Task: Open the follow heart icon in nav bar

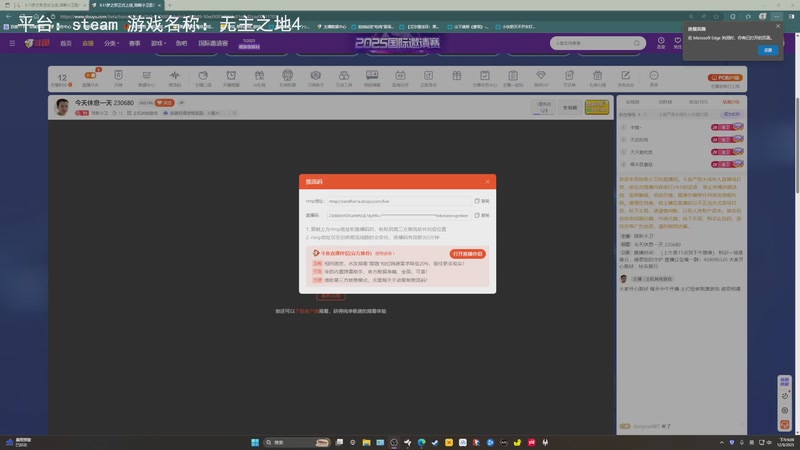Action: pos(678,42)
